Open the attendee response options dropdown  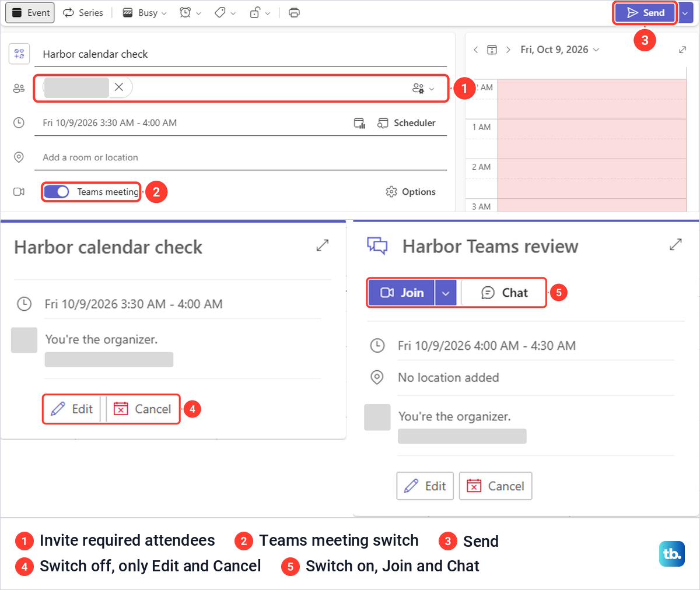point(423,89)
